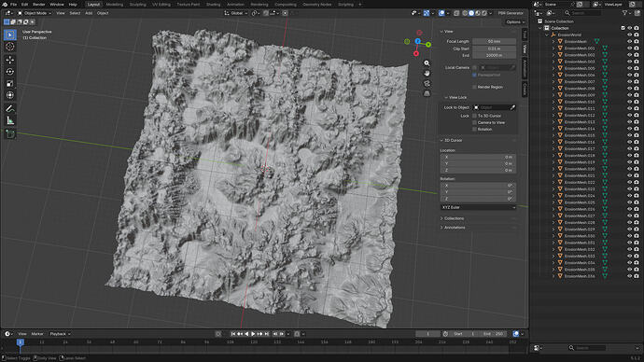The image size is (644, 362).
Task: Click the eyedropper beside Lock to Object
Action: click(512, 107)
